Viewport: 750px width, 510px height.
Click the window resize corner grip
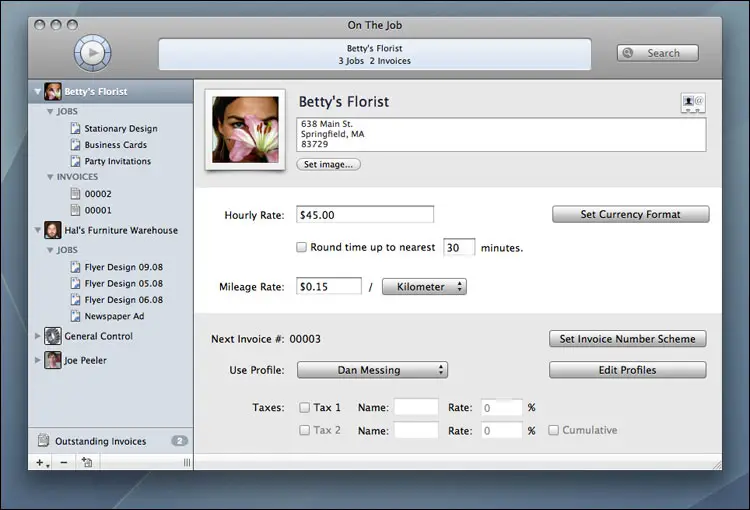tap(717, 465)
